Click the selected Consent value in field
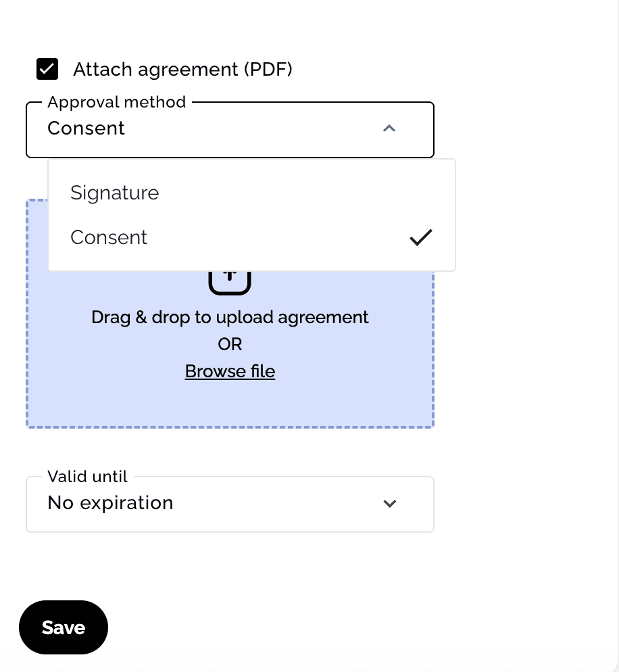The width and height of the screenshot is (619, 672). [x=86, y=128]
